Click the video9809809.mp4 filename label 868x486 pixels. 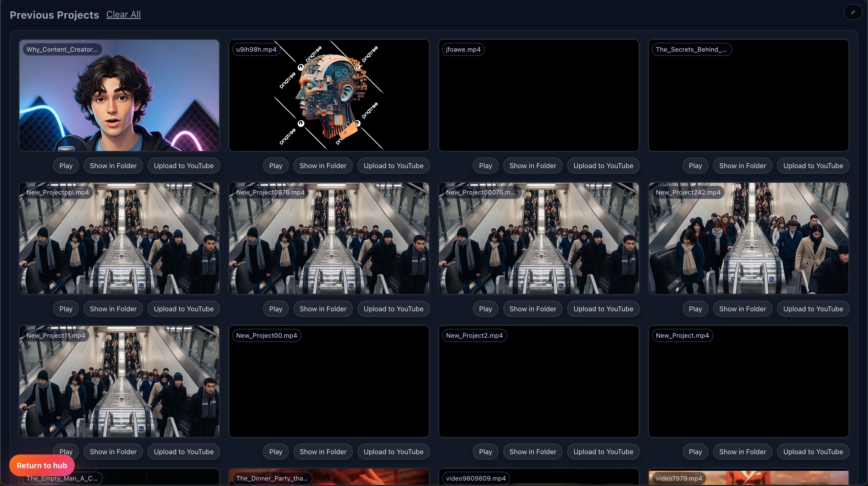[475, 478]
